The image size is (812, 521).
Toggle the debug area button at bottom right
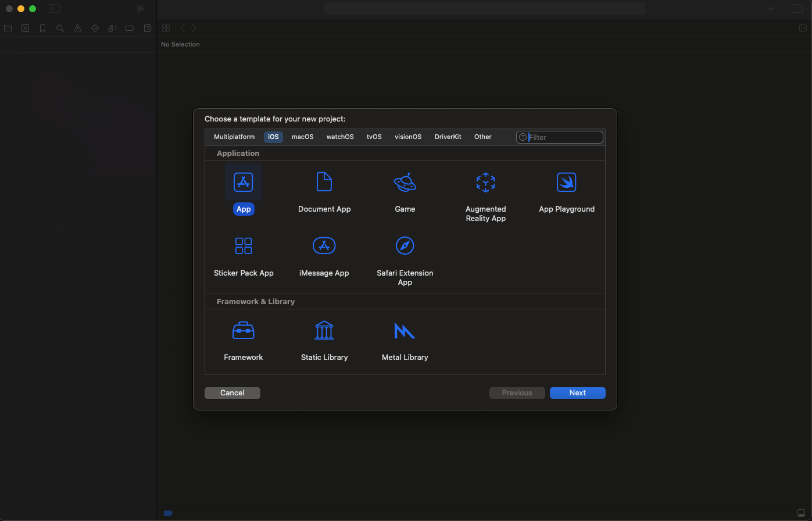802,513
